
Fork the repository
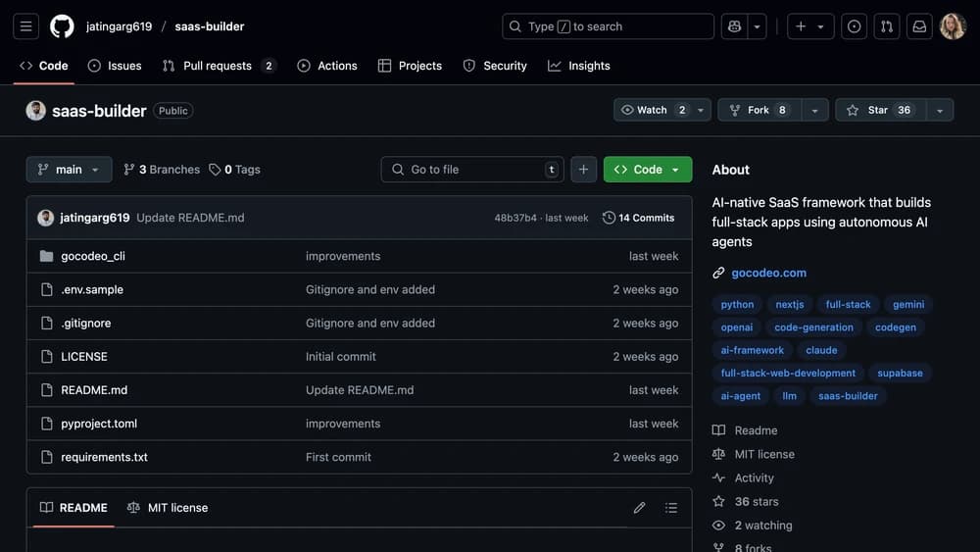(759, 110)
